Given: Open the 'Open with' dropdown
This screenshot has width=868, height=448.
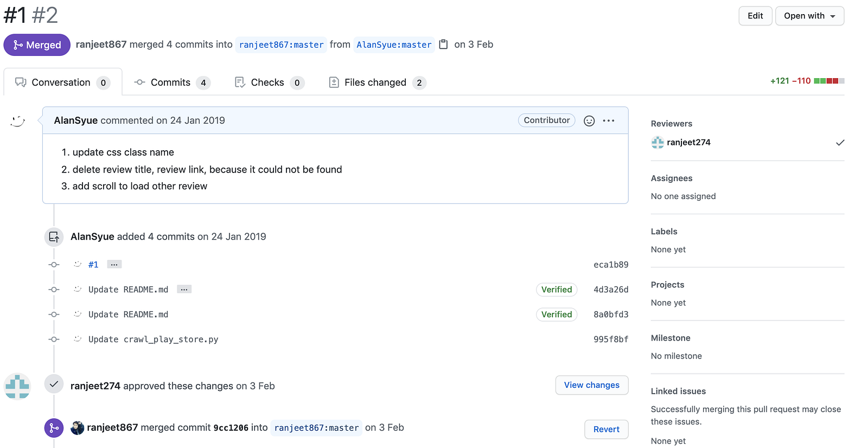Looking at the screenshot, I should pyautogui.click(x=809, y=16).
